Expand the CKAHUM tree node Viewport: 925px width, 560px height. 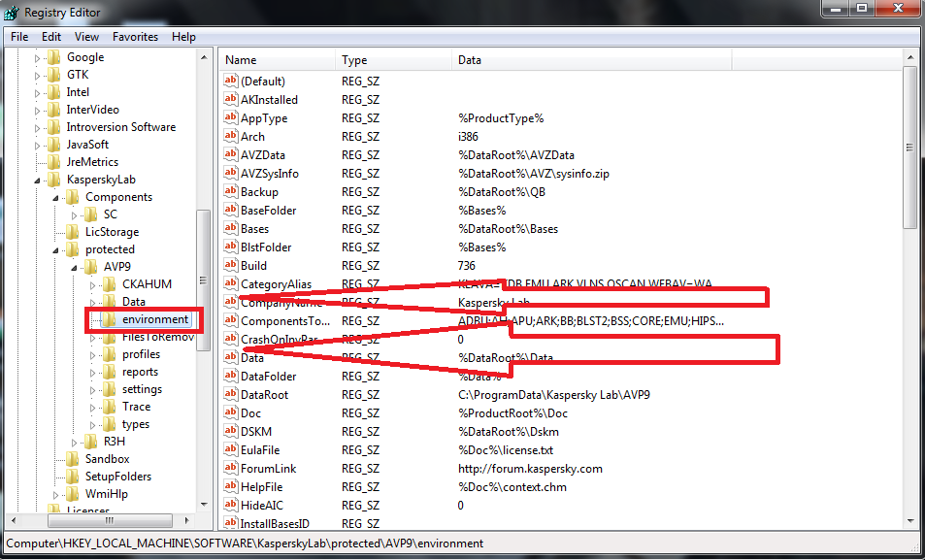(x=92, y=285)
